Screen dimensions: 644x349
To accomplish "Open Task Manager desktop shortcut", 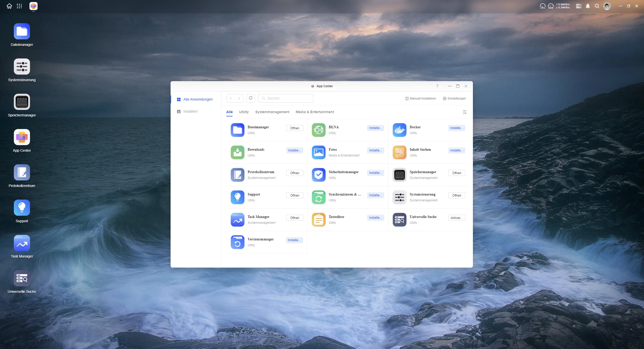I will point(22,243).
